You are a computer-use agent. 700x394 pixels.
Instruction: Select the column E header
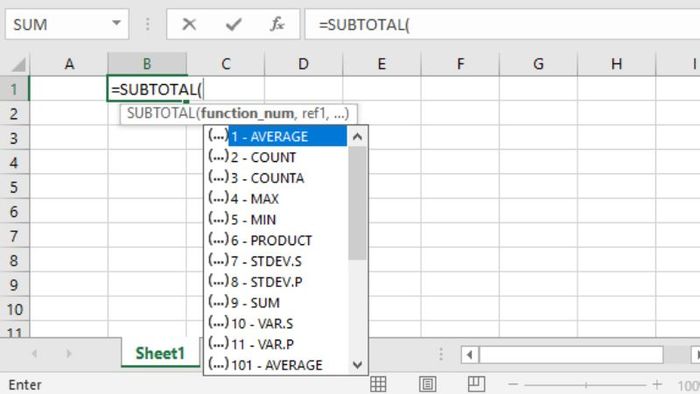coord(382,64)
